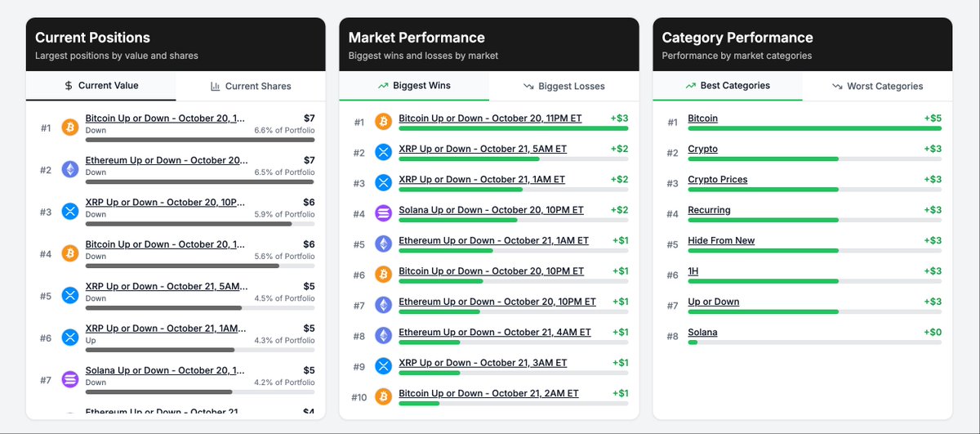
Task: Click the Bitcoin category progress bar
Action: click(814, 128)
